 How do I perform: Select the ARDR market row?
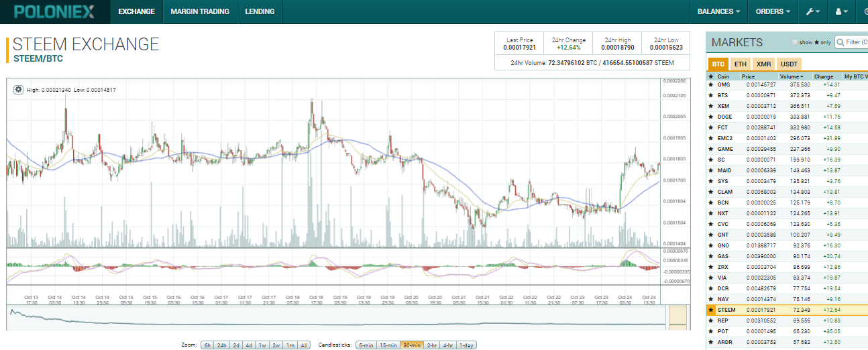(x=787, y=342)
